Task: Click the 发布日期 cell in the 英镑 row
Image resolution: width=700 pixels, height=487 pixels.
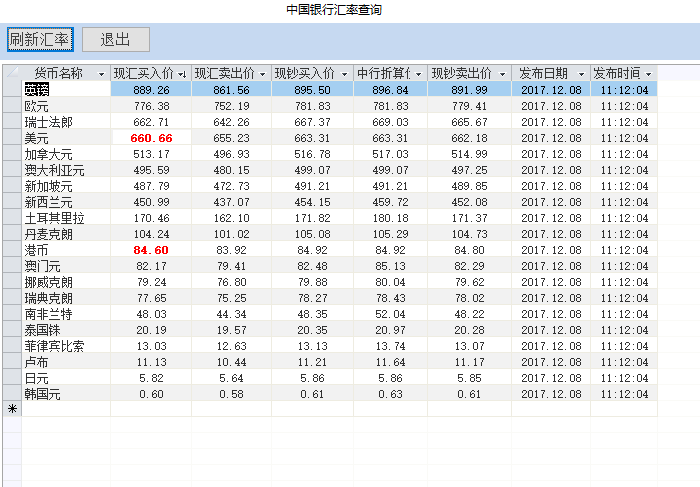Action: tap(551, 90)
